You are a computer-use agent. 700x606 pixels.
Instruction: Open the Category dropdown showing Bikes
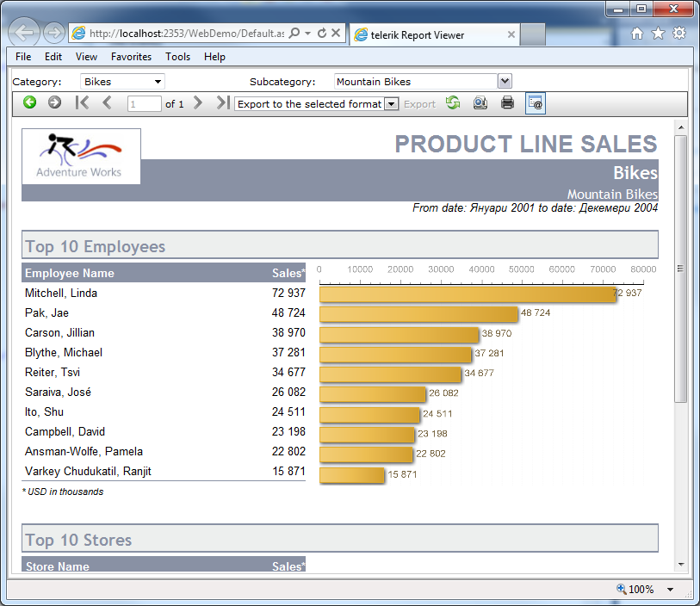pyautogui.click(x=121, y=81)
